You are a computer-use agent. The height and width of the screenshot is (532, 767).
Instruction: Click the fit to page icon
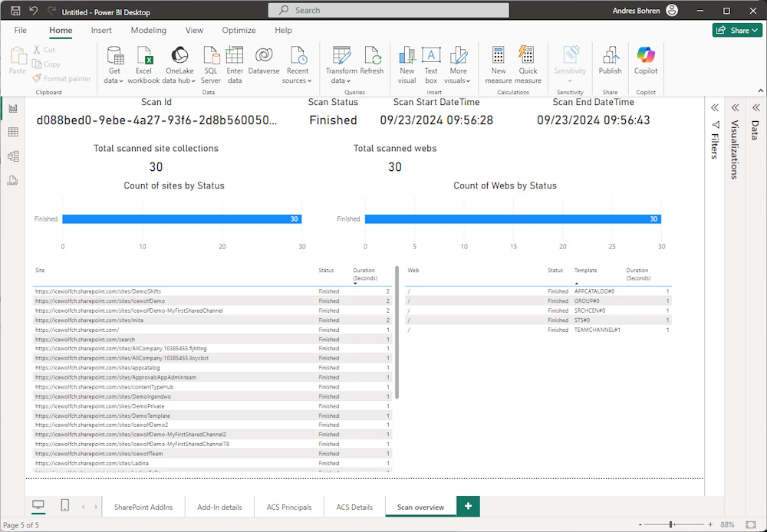[x=751, y=524]
